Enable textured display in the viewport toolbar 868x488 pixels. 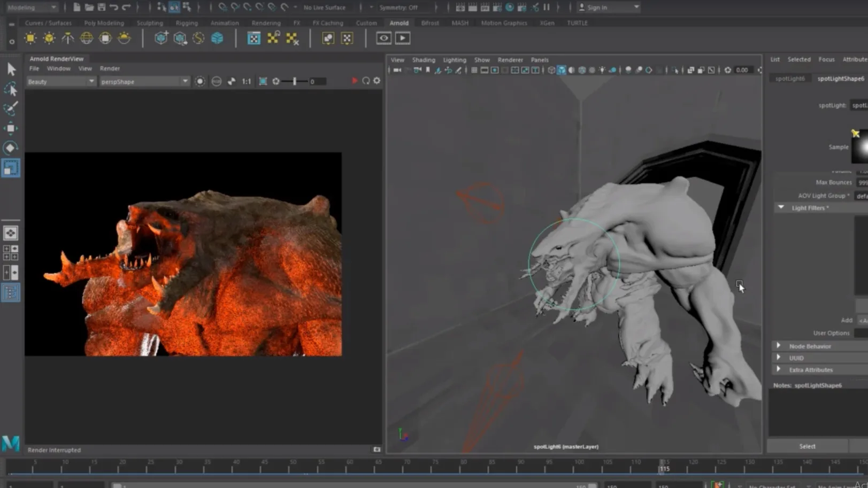coord(582,70)
